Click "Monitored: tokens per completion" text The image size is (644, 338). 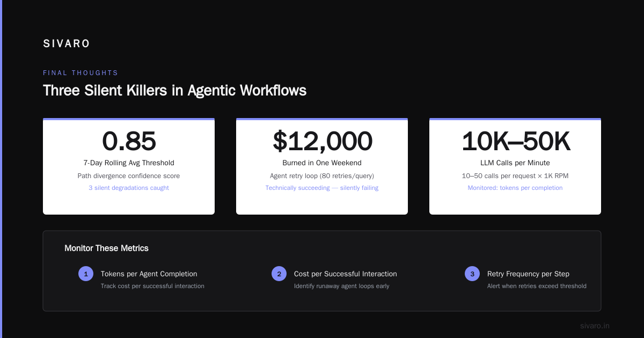coord(515,188)
